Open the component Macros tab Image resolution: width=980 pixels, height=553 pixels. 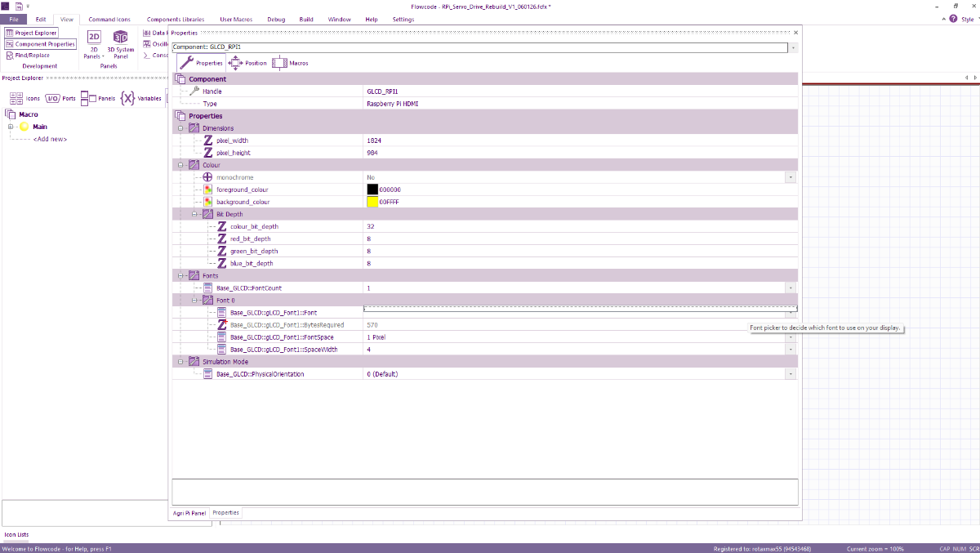[290, 63]
